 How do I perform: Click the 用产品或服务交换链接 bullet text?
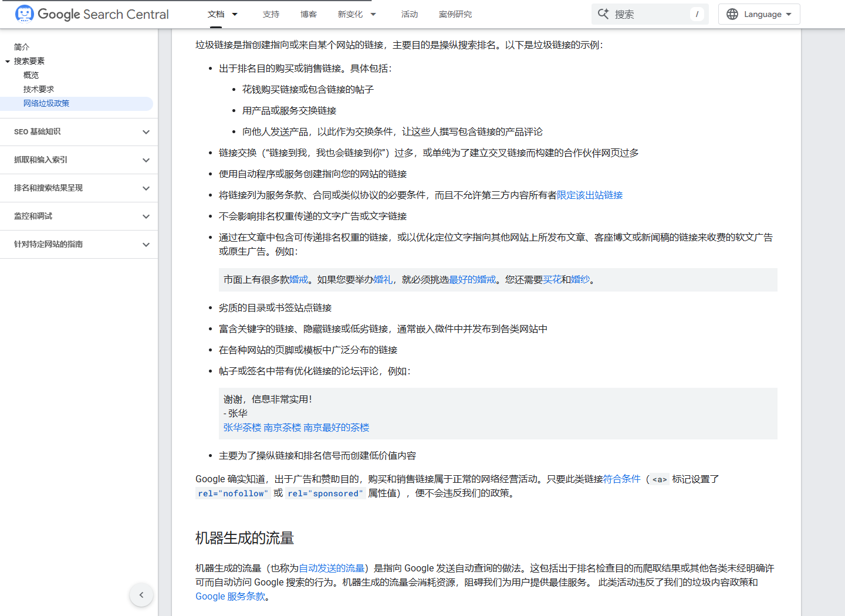point(289,111)
